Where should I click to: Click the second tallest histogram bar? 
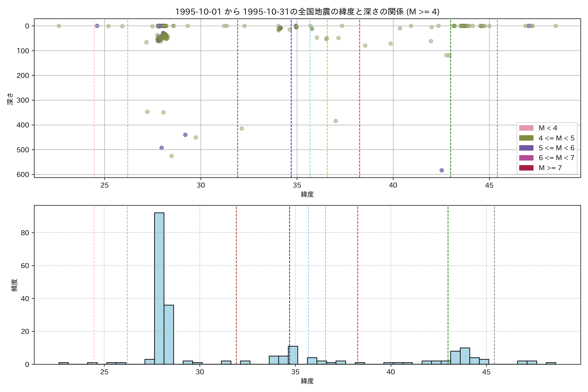pyautogui.click(x=169, y=335)
